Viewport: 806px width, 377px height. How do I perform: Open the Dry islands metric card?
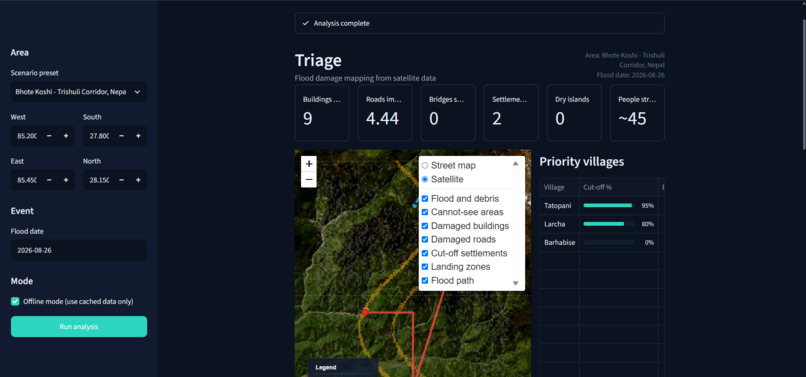[574, 113]
